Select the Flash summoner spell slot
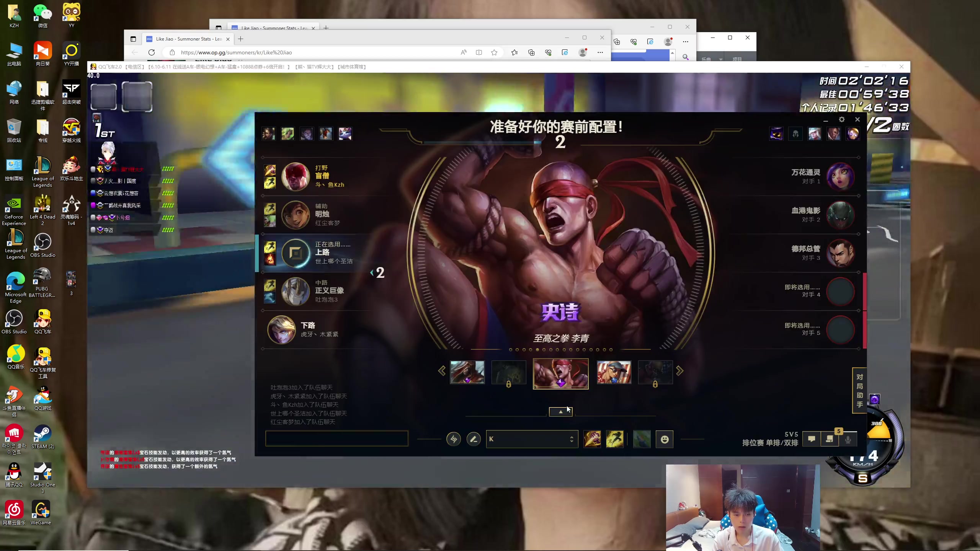 (x=614, y=439)
